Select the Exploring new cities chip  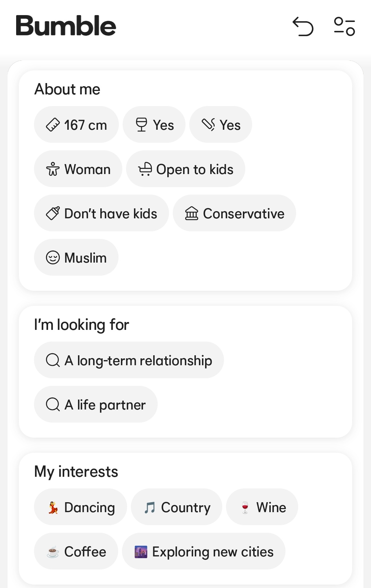(x=204, y=551)
